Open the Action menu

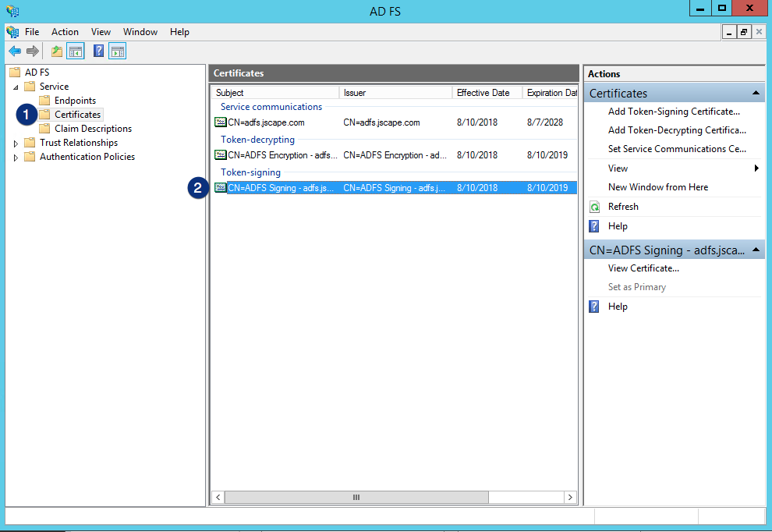tap(65, 32)
